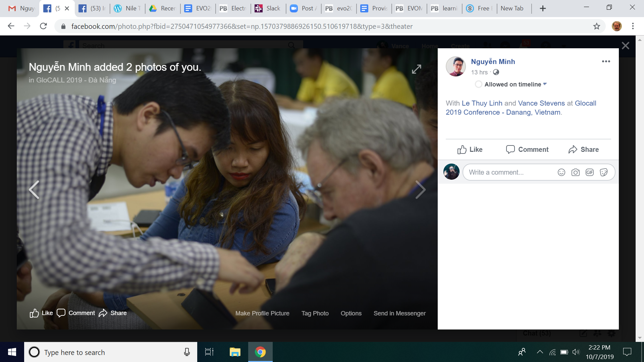Switch to the New Tab browser tab
The width and height of the screenshot is (644, 362).
(512, 8)
